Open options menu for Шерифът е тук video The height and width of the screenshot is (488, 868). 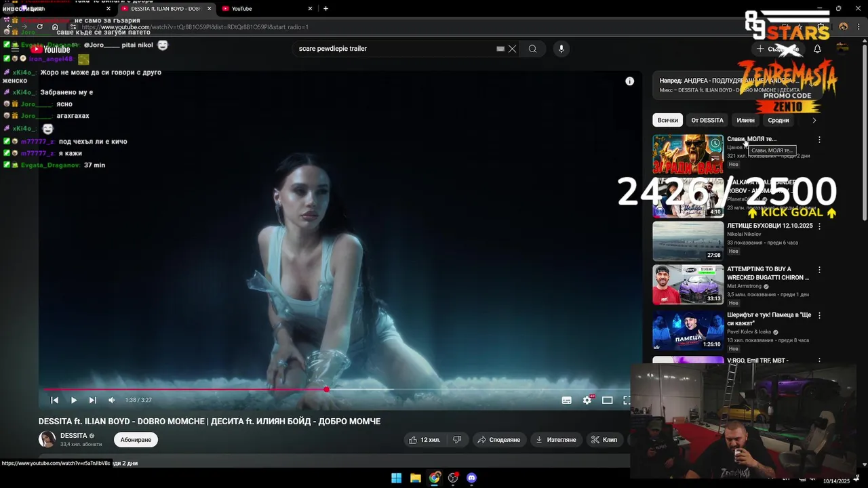(819, 316)
